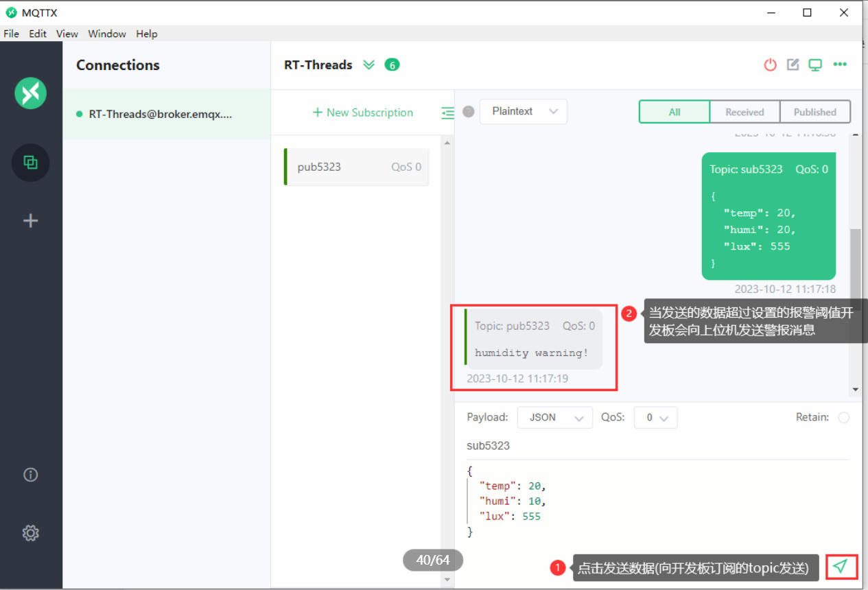Image resolution: width=868 pixels, height=590 pixels.
Task: Click the sub5323 topic input field
Action: pos(657,446)
